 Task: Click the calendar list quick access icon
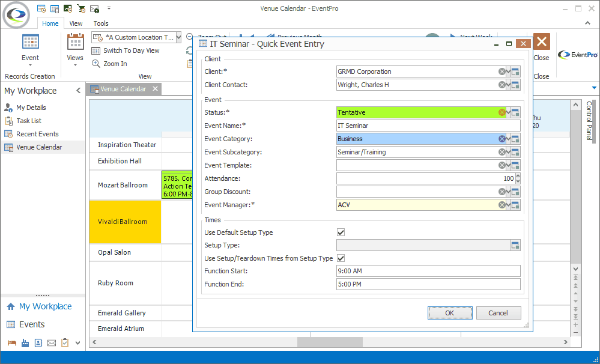click(55, 8)
